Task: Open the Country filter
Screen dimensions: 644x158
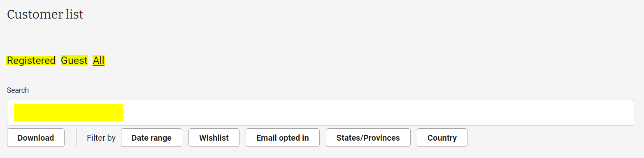Action: [442, 138]
